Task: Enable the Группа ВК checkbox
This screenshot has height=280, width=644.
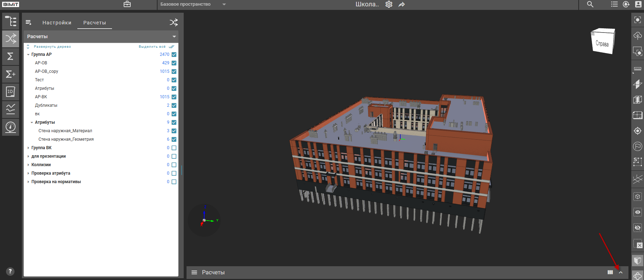Action: pyautogui.click(x=174, y=148)
